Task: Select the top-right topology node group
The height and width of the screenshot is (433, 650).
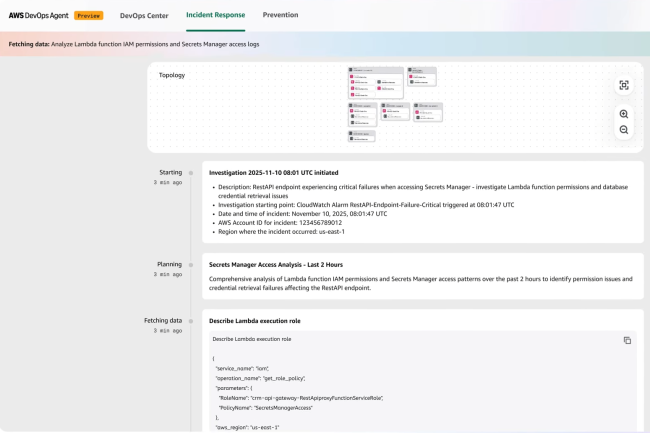Action: pyautogui.click(x=421, y=78)
